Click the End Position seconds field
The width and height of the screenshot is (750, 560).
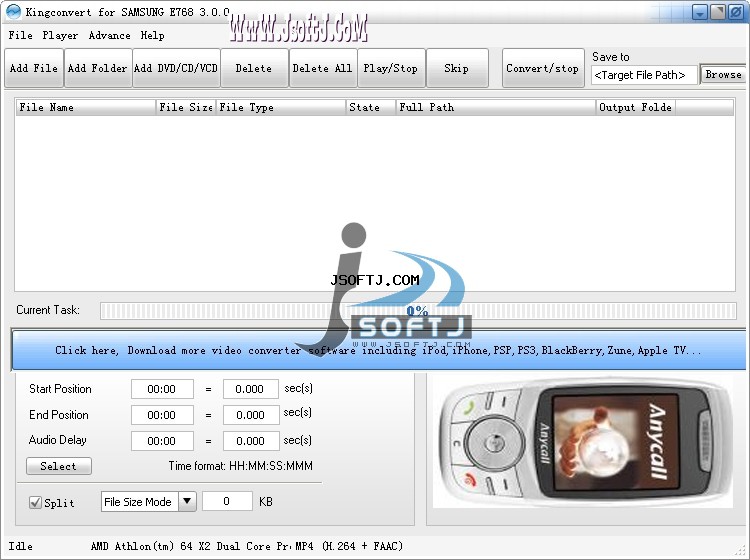click(251, 415)
